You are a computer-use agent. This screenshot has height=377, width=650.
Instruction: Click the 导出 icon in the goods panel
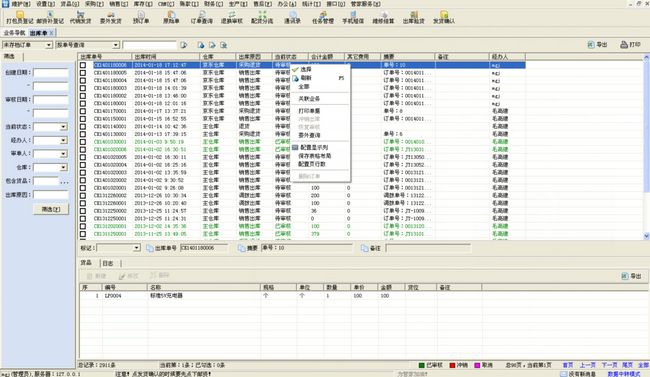(x=625, y=276)
